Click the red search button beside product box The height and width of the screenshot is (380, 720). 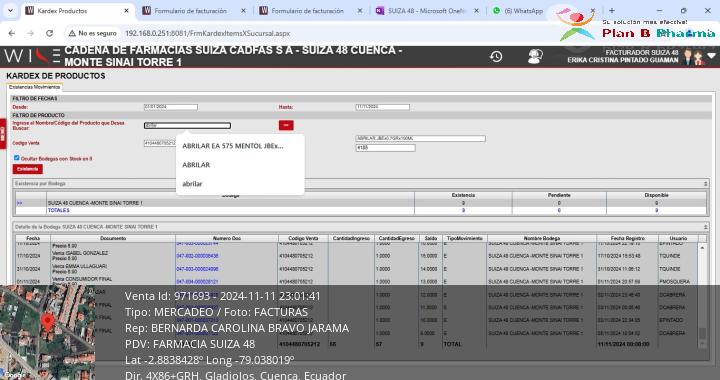286,125
